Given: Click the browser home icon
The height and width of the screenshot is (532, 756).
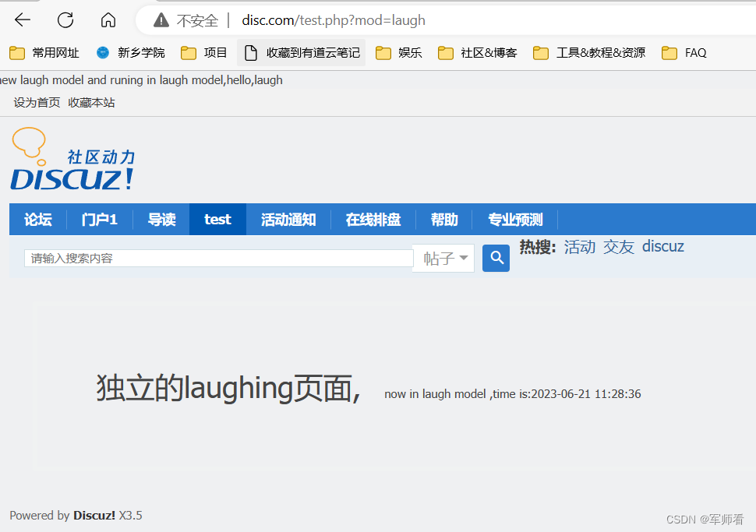Looking at the screenshot, I should 108,19.
